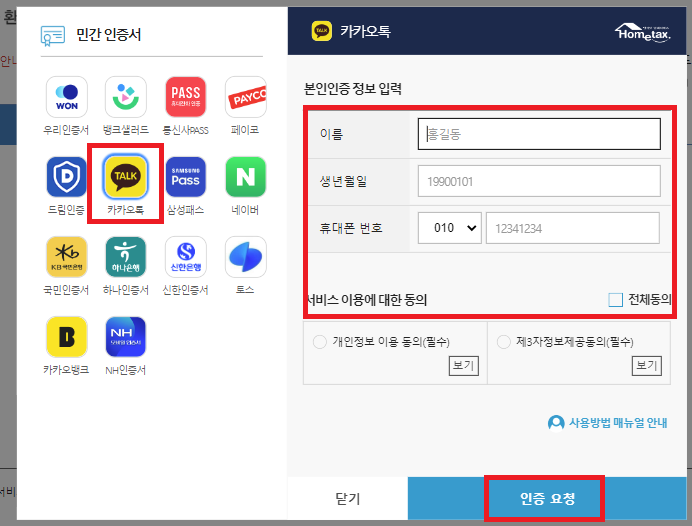Choose the 카카오톡 TALK certificate icon
The width and height of the screenshot is (692, 526).
[126, 177]
